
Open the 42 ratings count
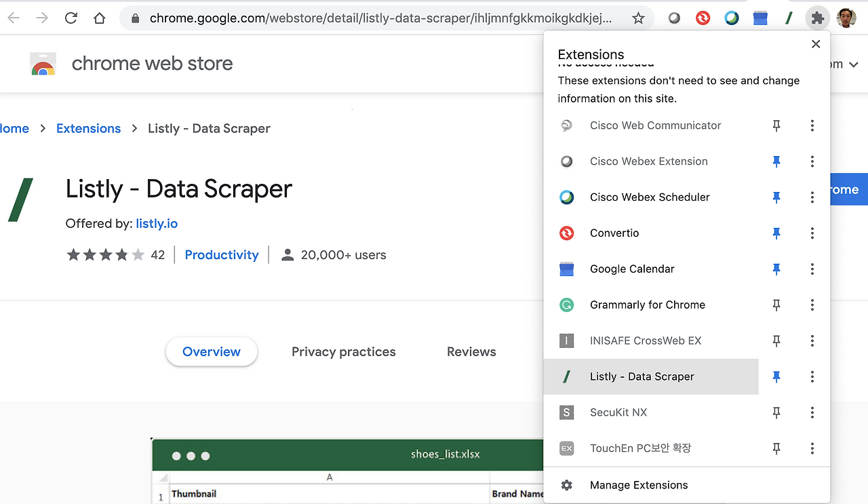click(158, 255)
